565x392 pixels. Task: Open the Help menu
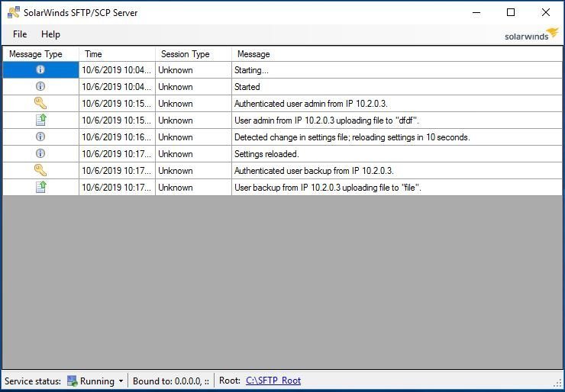click(50, 34)
